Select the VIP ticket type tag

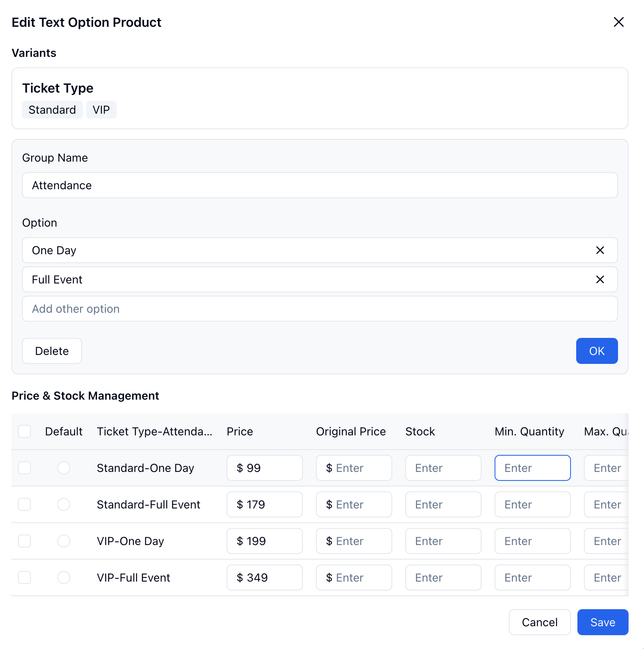[101, 110]
